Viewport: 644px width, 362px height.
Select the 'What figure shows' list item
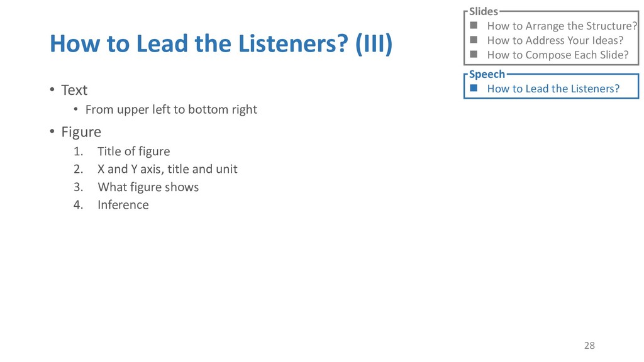148,187
